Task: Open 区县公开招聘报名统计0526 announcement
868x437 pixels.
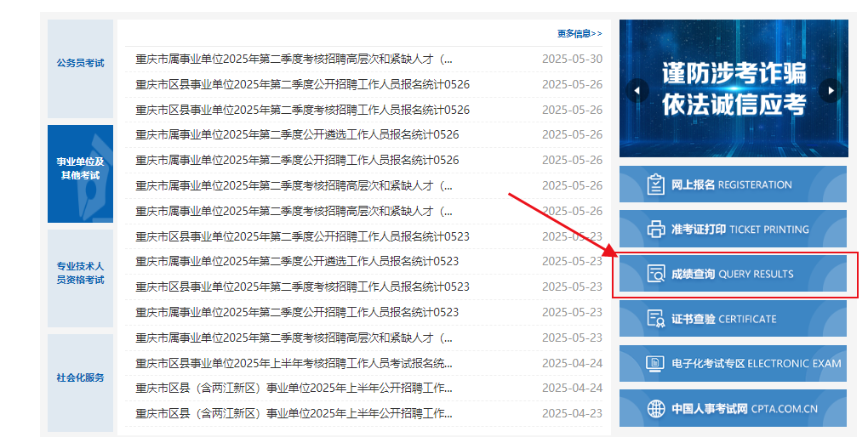Action: click(x=302, y=85)
